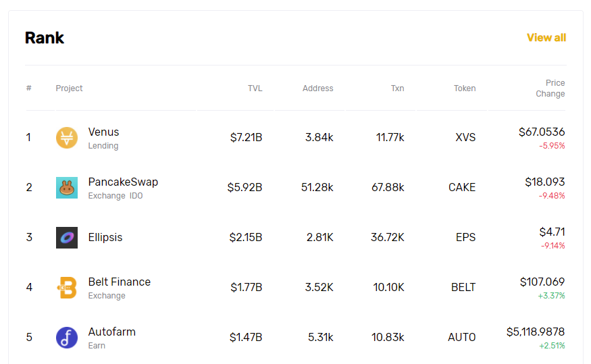Click the Ellipsis project logo icon
Viewport: 591px width, 364px height.
(x=67, y=238)
